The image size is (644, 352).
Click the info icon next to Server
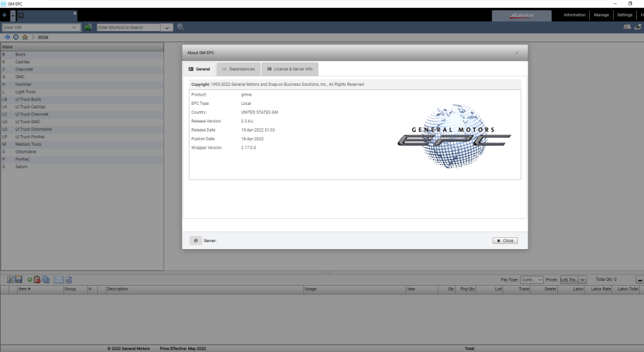pos(195,240)
